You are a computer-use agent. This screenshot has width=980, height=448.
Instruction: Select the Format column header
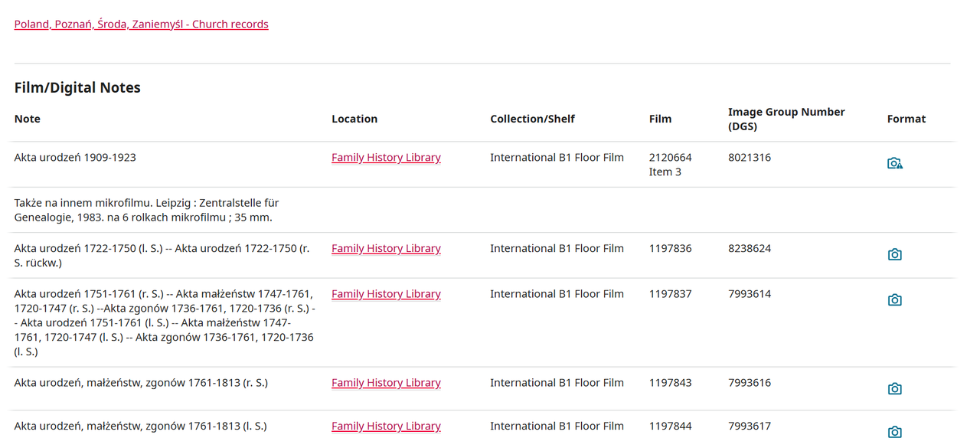(x=906, y=119)
